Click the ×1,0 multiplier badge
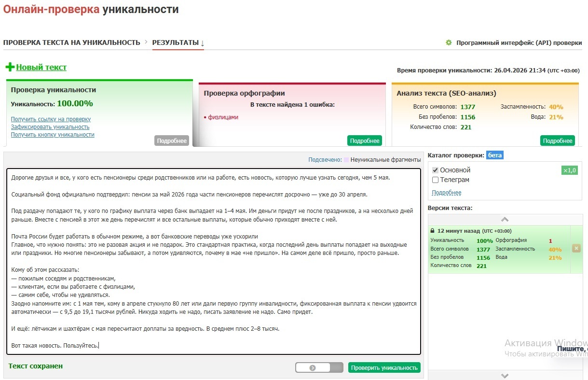This screenshot has height=380, width=588. click(570, 170)
